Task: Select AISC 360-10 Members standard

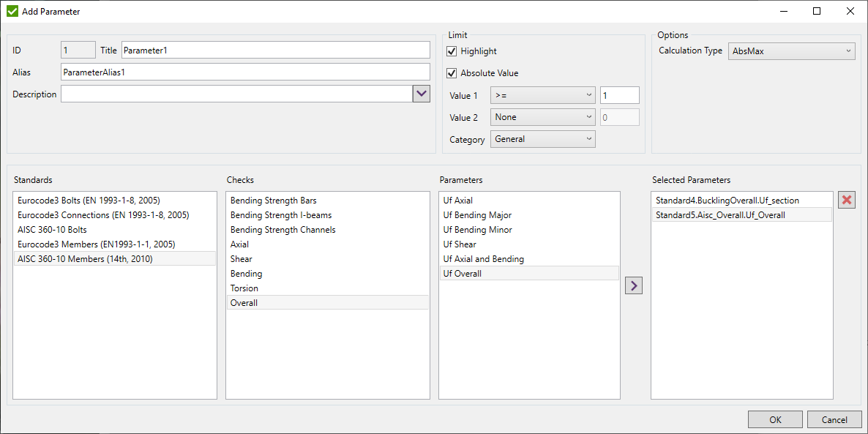Action: (x=115, y=258)
